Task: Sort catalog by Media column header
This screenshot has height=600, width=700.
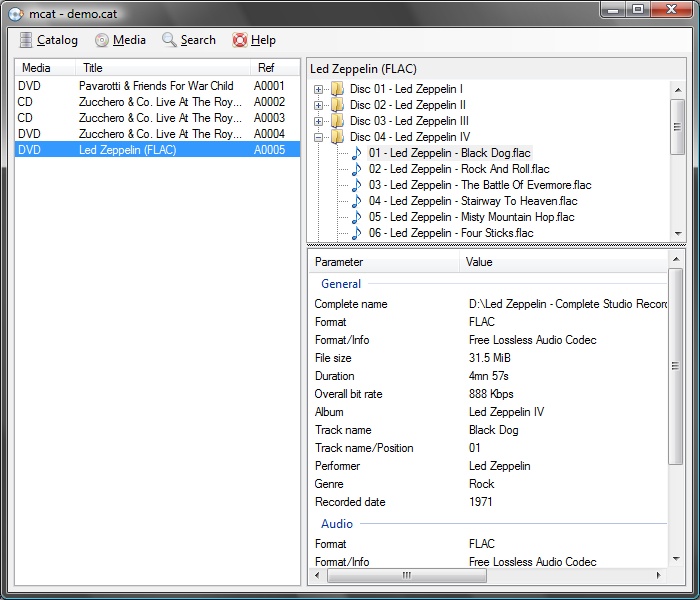Action: click(x=45, y=68)
